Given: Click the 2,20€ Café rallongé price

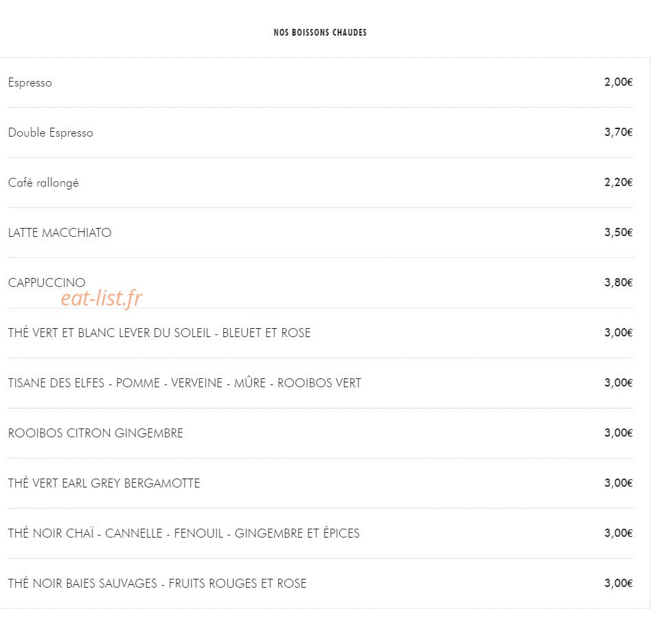Looking at the screenshot, I should [x=618, y=182].
